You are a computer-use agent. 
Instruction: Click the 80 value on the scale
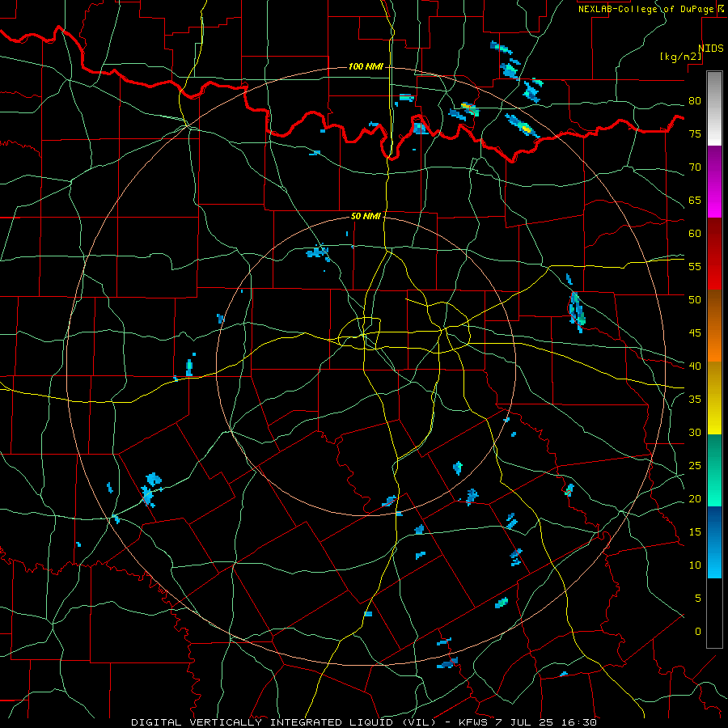[x=695, y=101]
